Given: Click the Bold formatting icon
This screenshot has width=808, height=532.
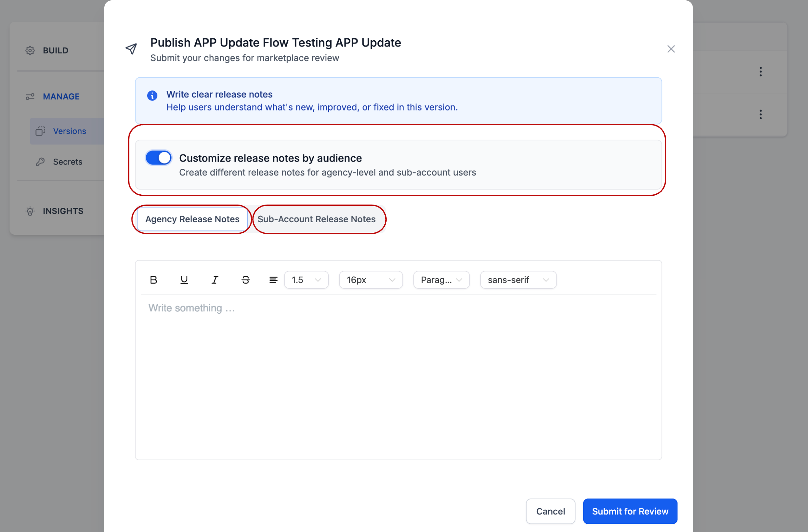Looking at the screenshot, I should [x=153, y=280].
